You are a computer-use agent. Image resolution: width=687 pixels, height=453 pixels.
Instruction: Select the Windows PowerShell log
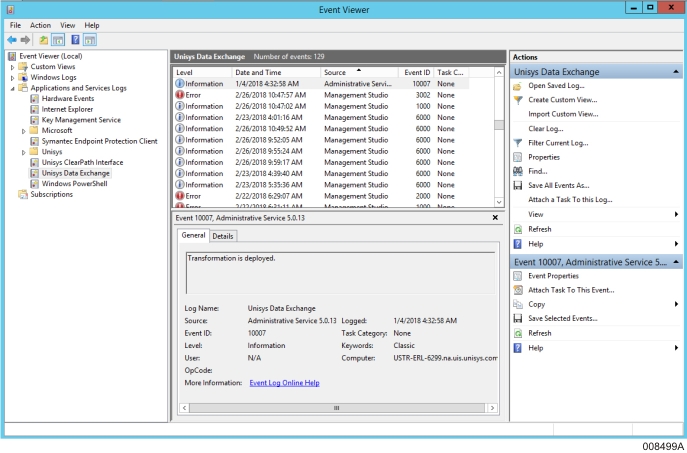pyautogui.click(x=74, y=184)
